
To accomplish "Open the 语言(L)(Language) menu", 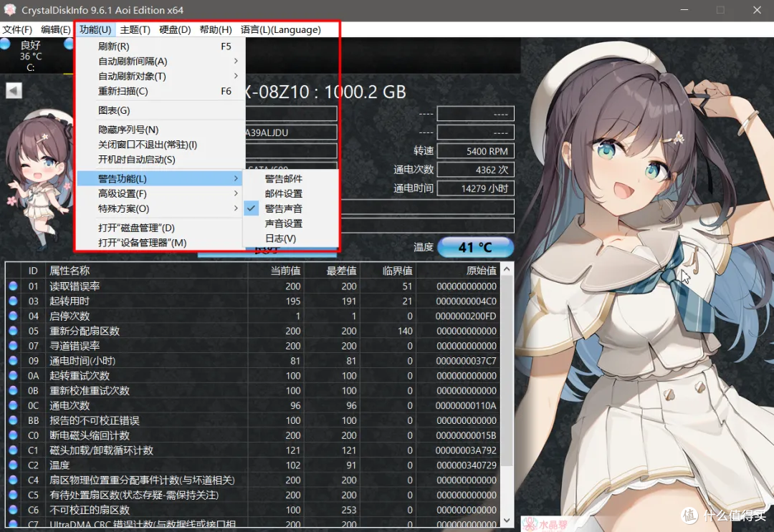I will tap(281, 29).
